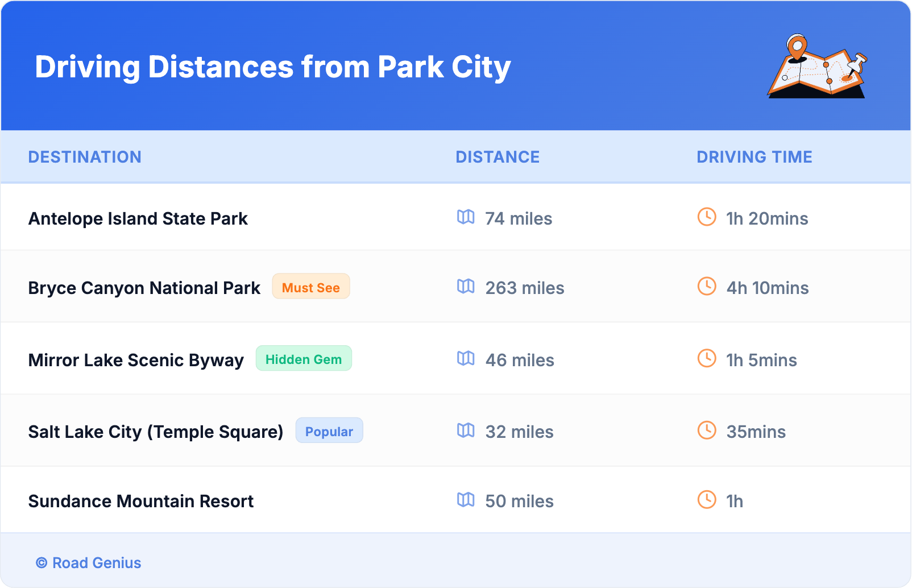
Task: Click the Destination column header
Action: [x=85, y=157]
